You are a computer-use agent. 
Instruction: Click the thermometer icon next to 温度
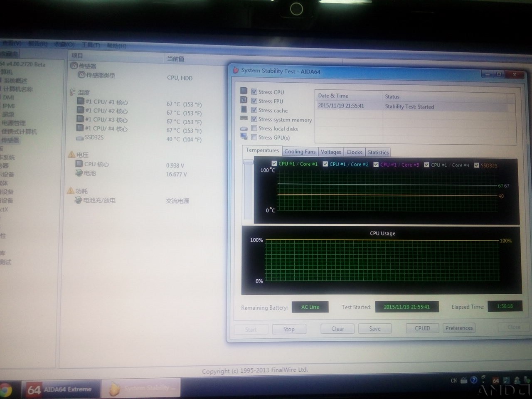click(x=73, y=92)
